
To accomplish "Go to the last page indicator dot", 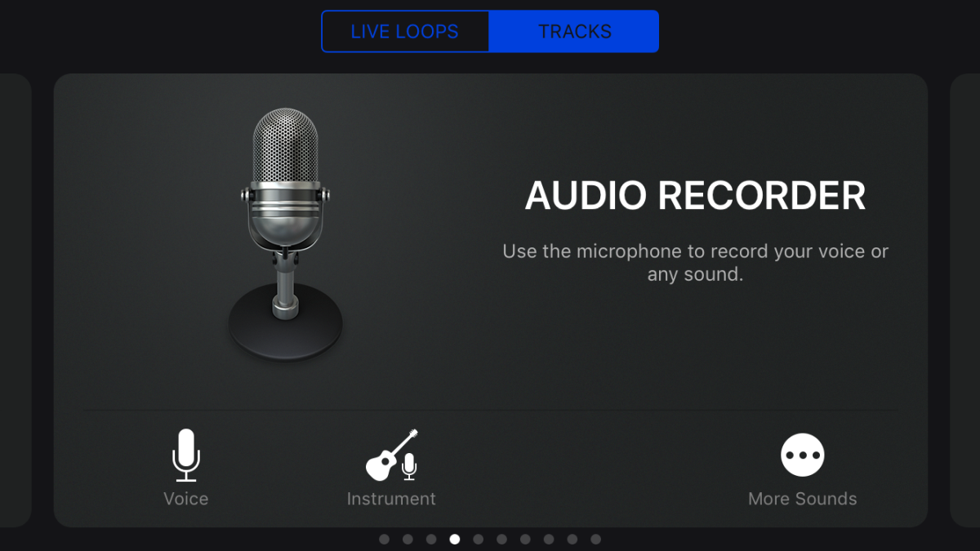I will point(596,539).
